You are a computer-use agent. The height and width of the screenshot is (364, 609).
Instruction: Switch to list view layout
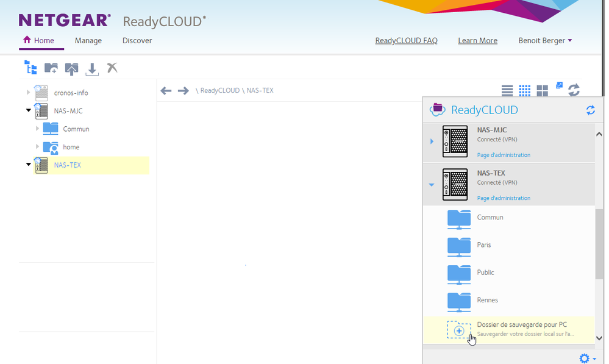click(507, 91)
